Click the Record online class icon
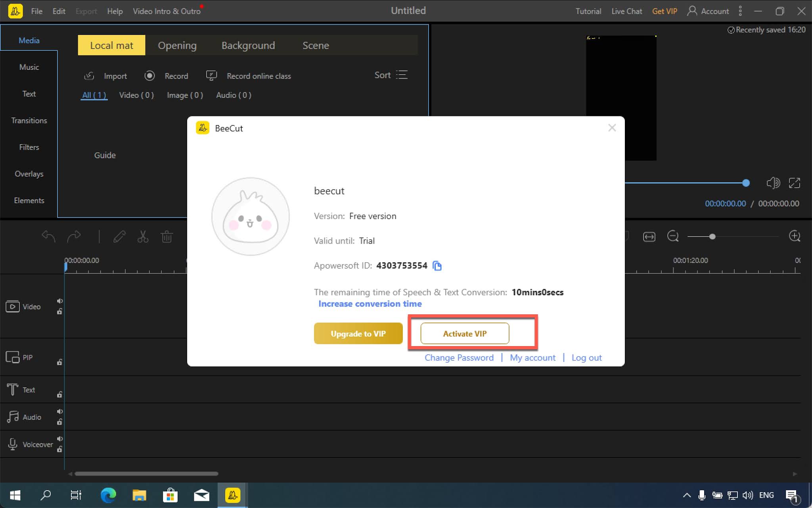 point(211,75)
